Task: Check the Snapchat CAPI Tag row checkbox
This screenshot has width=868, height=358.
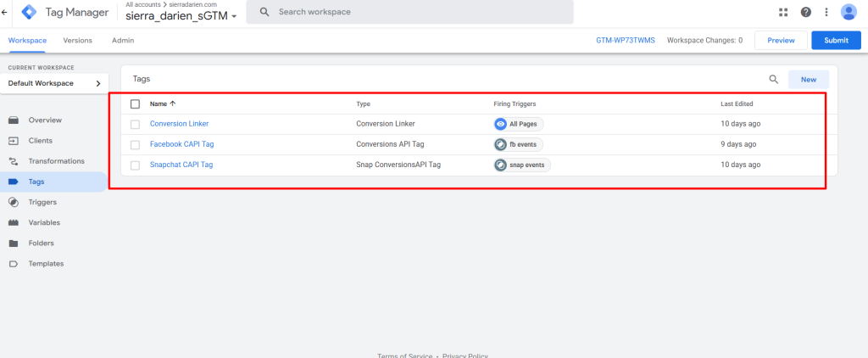Action: 135,165
